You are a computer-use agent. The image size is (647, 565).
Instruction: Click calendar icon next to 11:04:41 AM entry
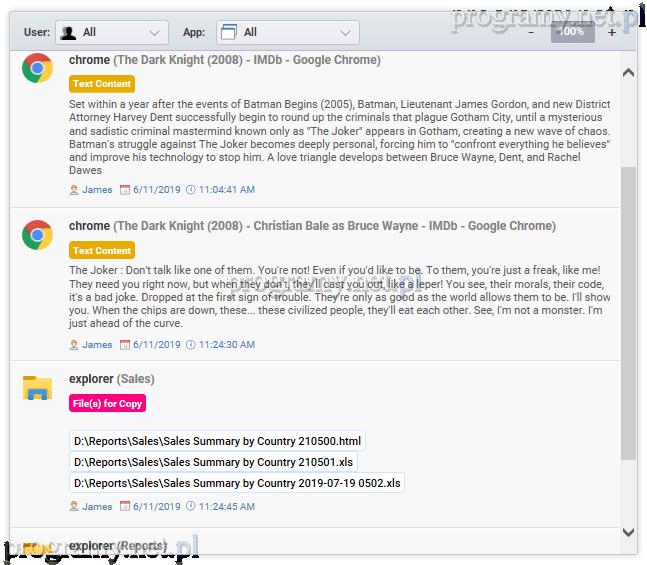pos(125,189)
